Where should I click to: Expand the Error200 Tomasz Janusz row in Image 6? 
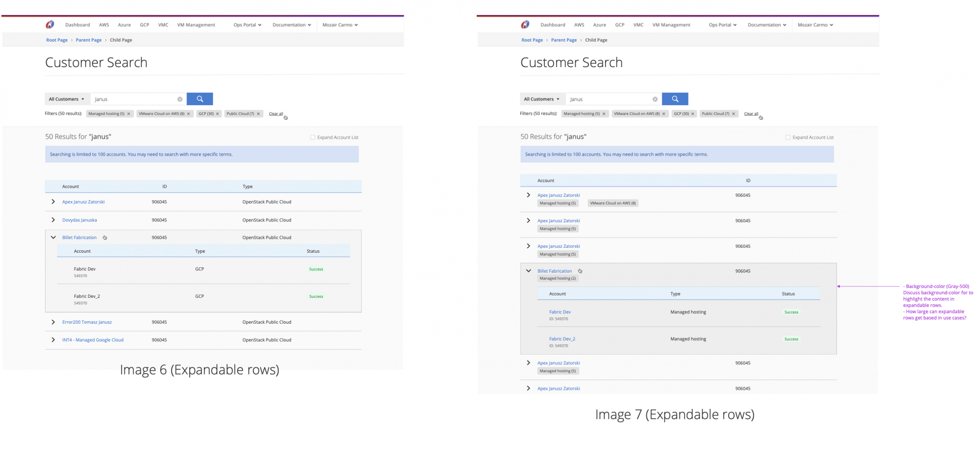click(53, 322)
